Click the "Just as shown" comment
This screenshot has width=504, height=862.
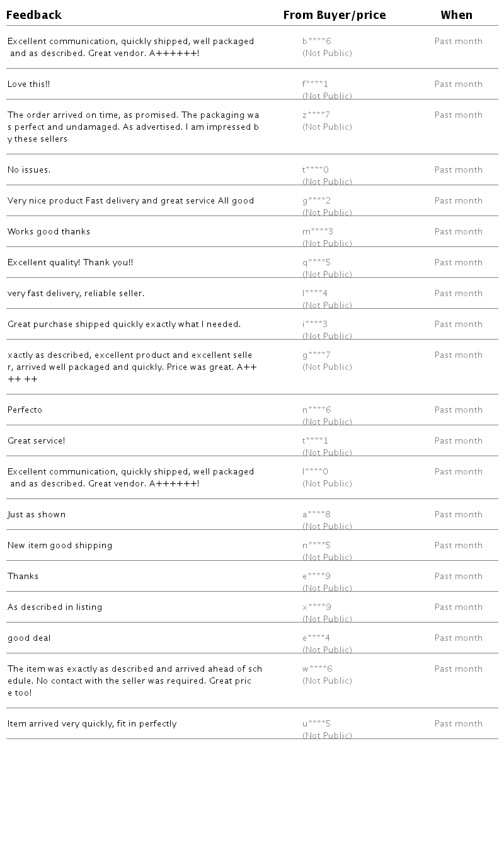point(37,515)
